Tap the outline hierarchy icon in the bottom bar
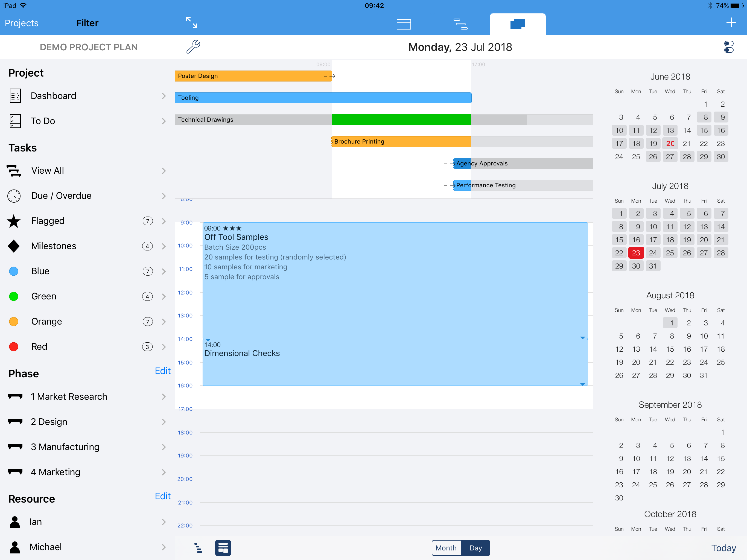This screenshot has width=747, height=560. [198, 548]
